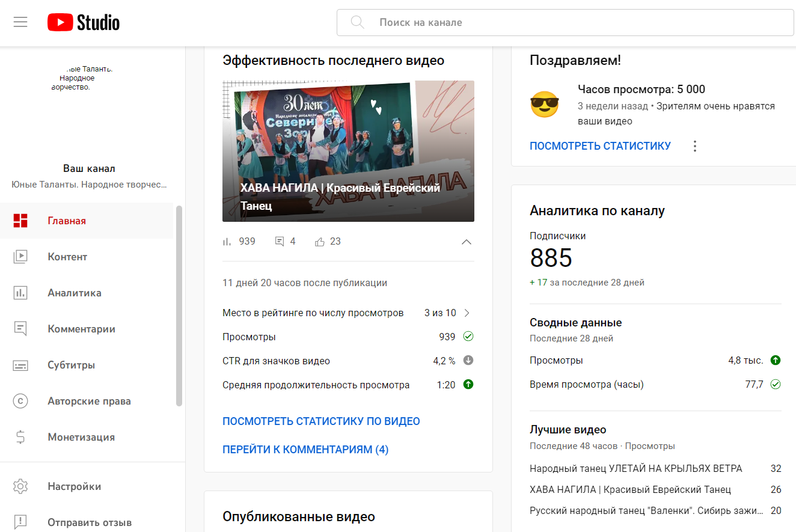
Task: Click the channel name under Ваш канал
Action: pos(89,185)
